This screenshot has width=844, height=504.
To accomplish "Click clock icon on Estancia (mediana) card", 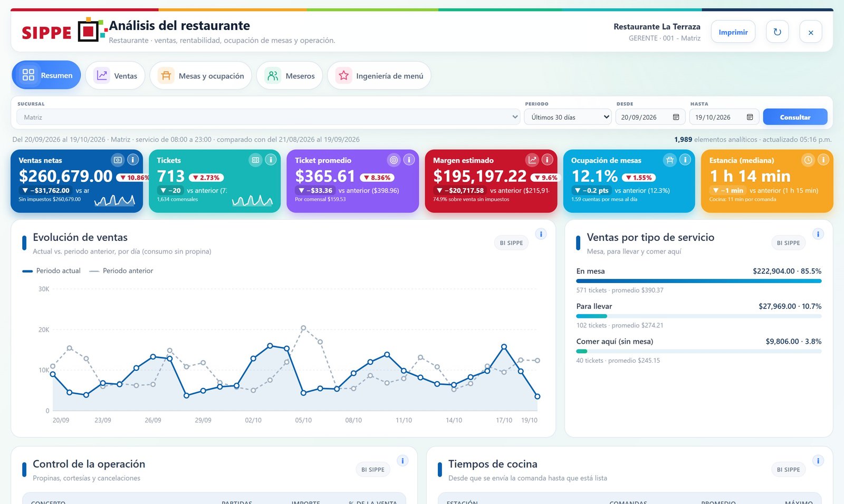I will point(808,160).
